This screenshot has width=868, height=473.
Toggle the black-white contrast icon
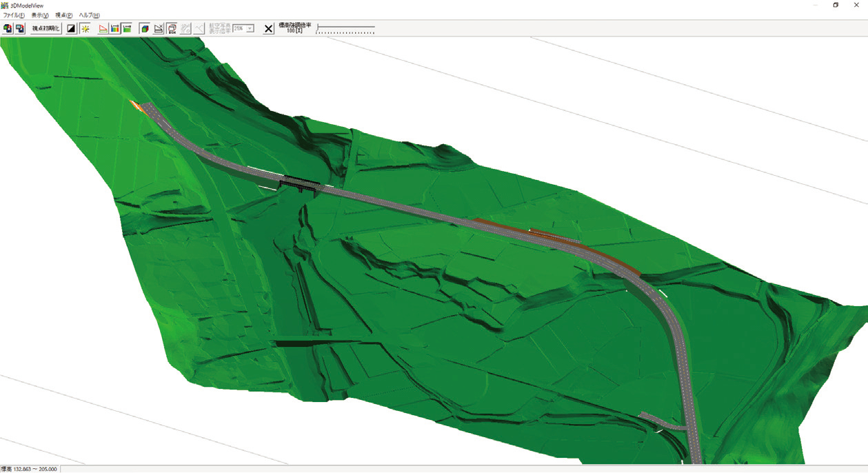(x=71, y=29)
